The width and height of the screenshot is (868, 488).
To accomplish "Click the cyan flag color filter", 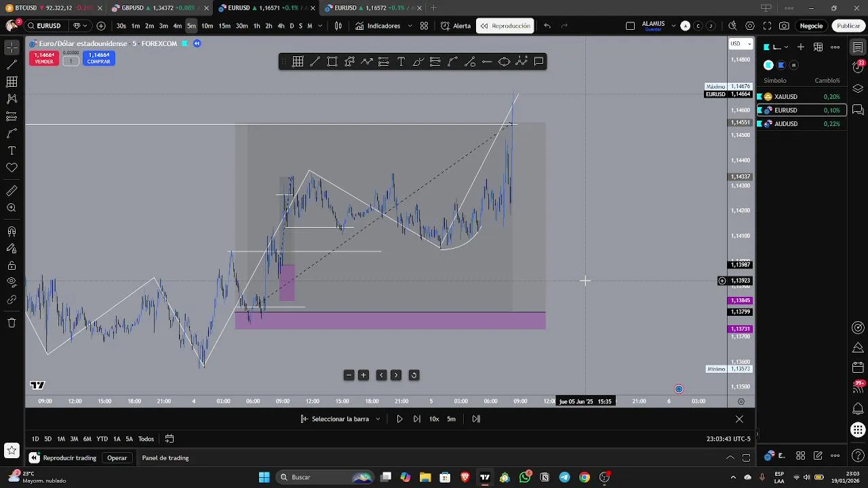I will tap(768, 65).
